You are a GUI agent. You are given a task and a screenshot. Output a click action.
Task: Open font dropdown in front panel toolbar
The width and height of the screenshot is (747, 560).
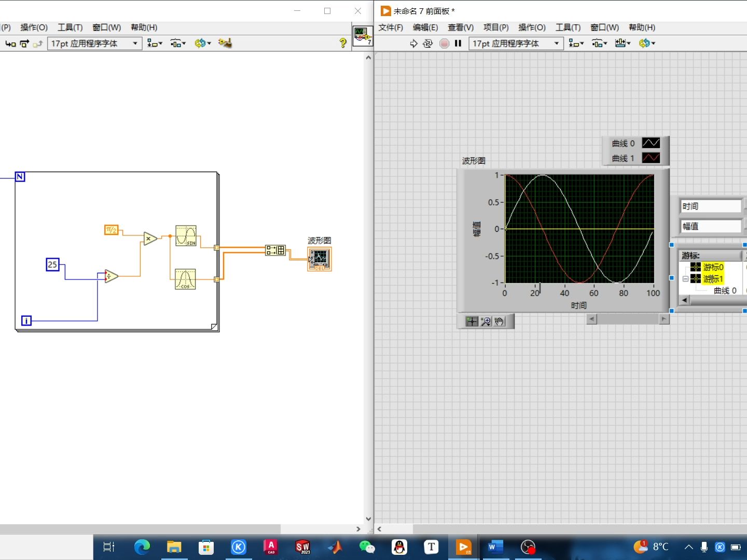[516, 44]
